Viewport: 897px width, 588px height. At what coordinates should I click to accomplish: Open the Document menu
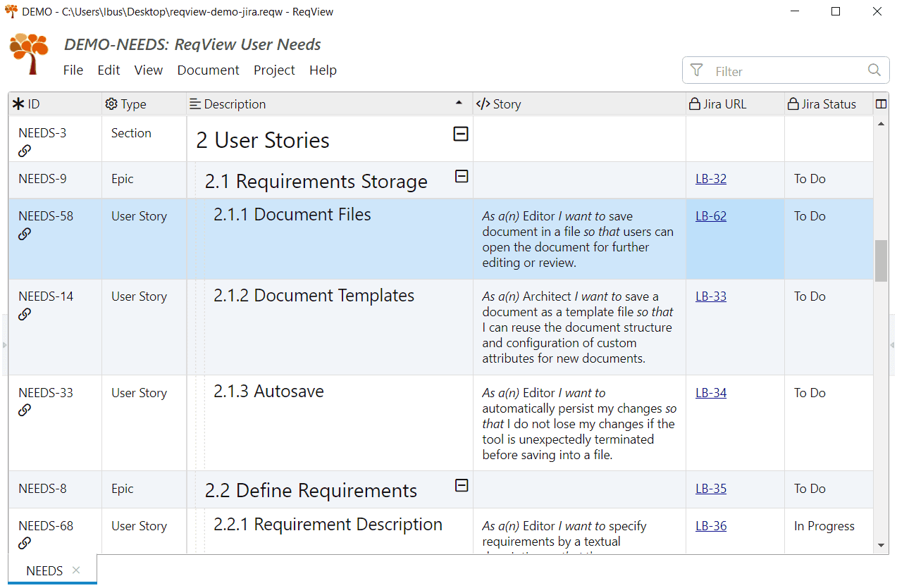pos(208,70)
